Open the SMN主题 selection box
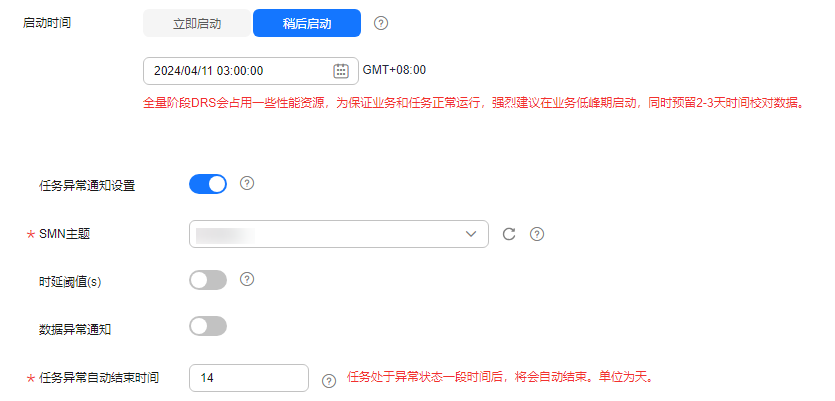This screenshot has width=835, height=401. point(339,234)
